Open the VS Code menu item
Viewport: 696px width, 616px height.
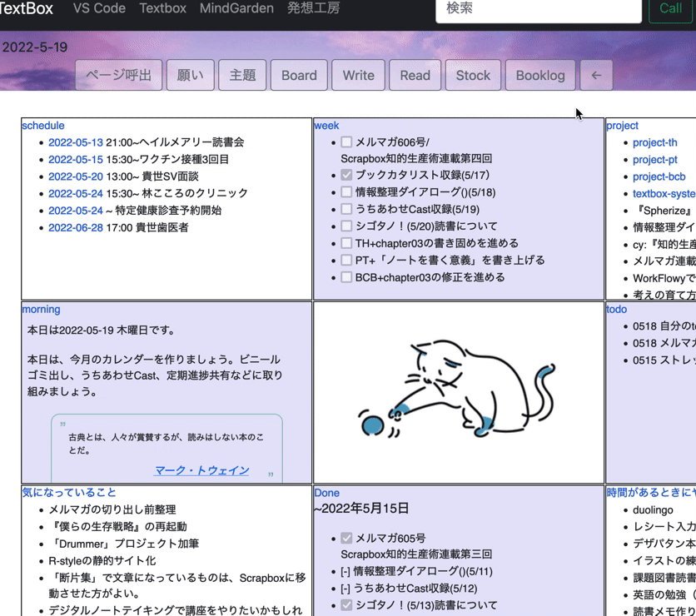pyautogui.click(x=97, y=9)
